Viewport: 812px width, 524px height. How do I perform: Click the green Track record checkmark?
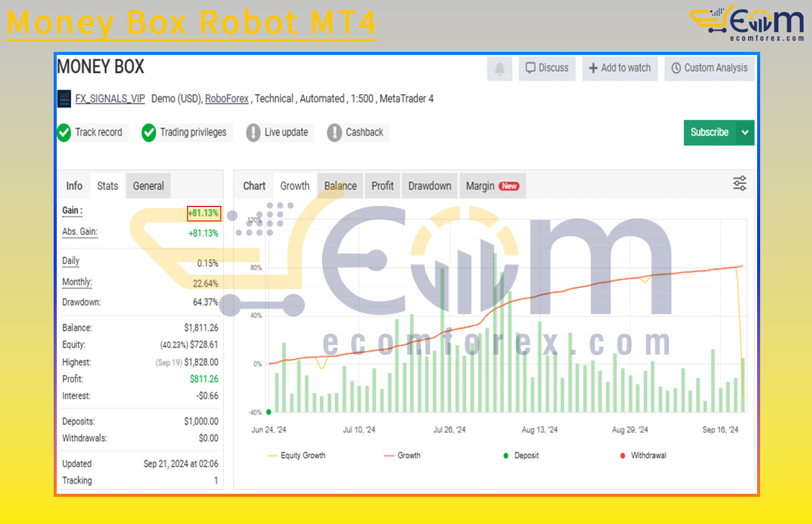coord(64,133)
